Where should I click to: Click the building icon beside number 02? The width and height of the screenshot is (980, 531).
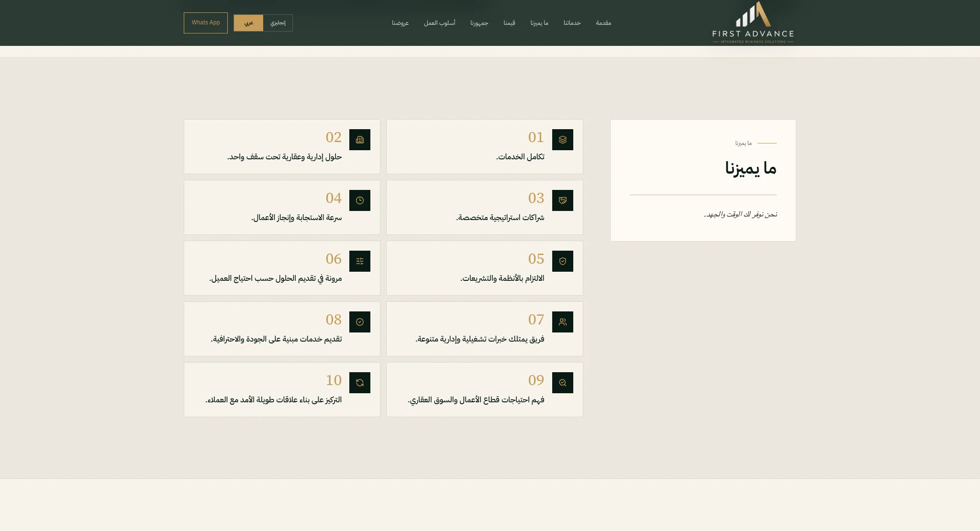click(360, 140)
